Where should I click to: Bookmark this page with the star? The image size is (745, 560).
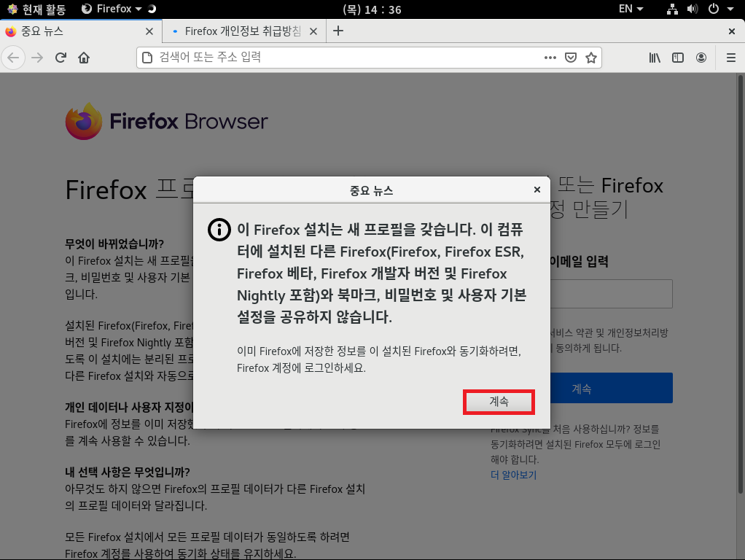(591, 58)
